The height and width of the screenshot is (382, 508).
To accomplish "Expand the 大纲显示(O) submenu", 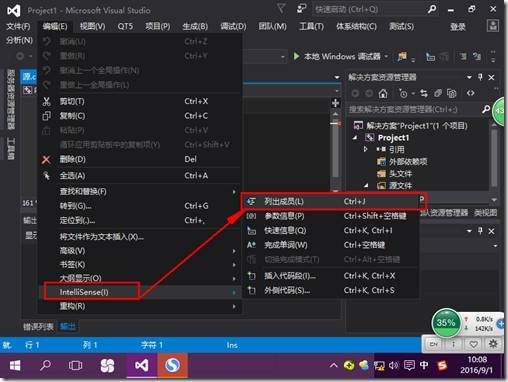I will click(140, 278).
